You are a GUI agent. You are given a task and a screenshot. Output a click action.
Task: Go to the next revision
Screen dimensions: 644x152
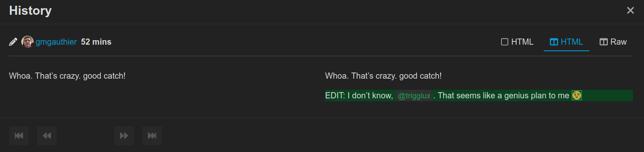coord(124,136)
